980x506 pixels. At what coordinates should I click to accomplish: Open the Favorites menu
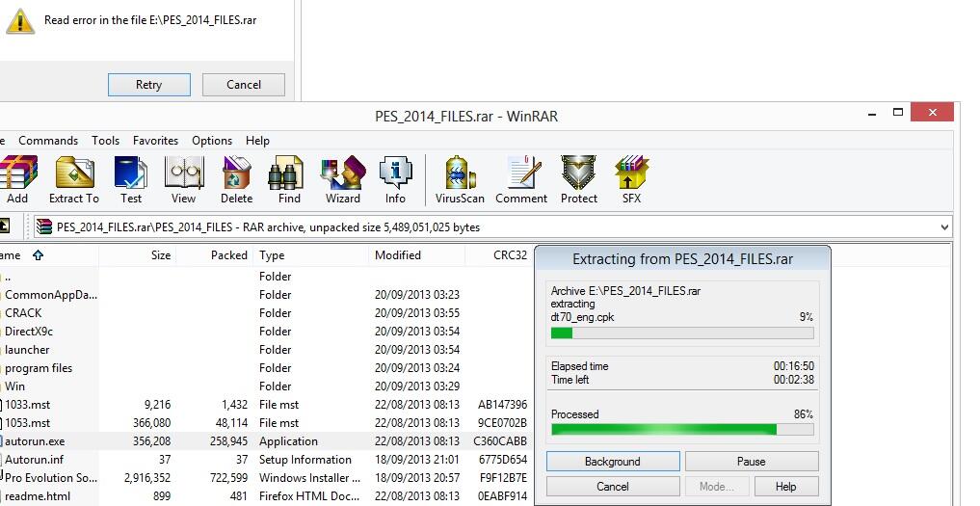[x=156, y=141]
